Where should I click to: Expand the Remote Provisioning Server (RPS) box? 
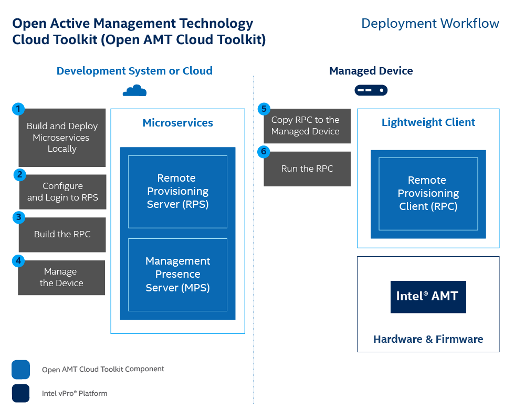177,191
